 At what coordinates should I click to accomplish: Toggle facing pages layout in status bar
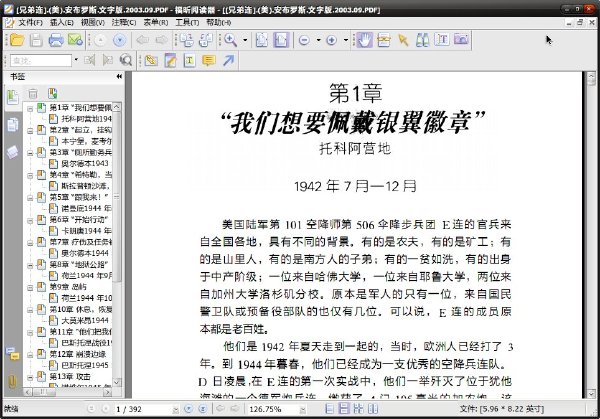(373, 409)
